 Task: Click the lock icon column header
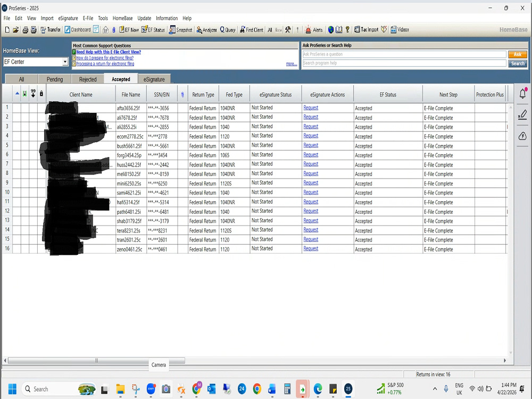pos(41,93)
